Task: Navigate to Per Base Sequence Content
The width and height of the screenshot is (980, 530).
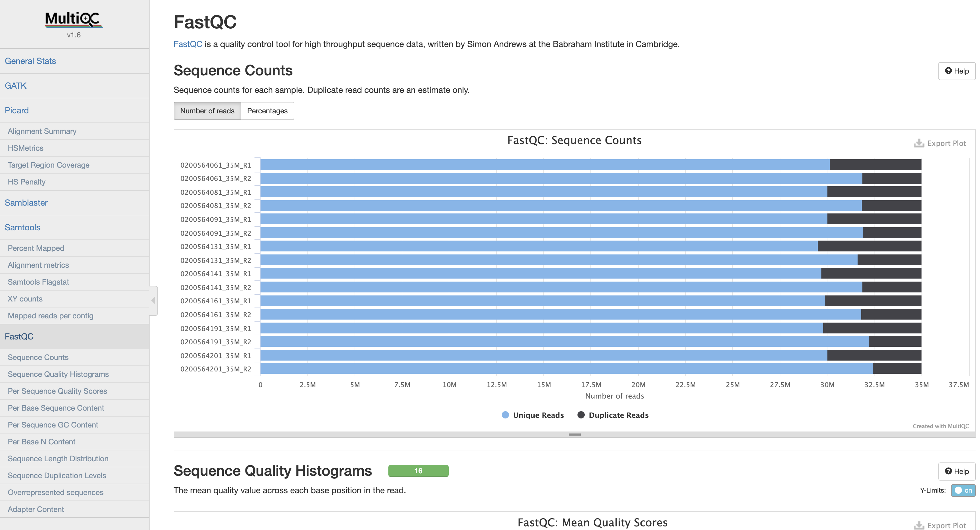Action: tap(74, 408)
